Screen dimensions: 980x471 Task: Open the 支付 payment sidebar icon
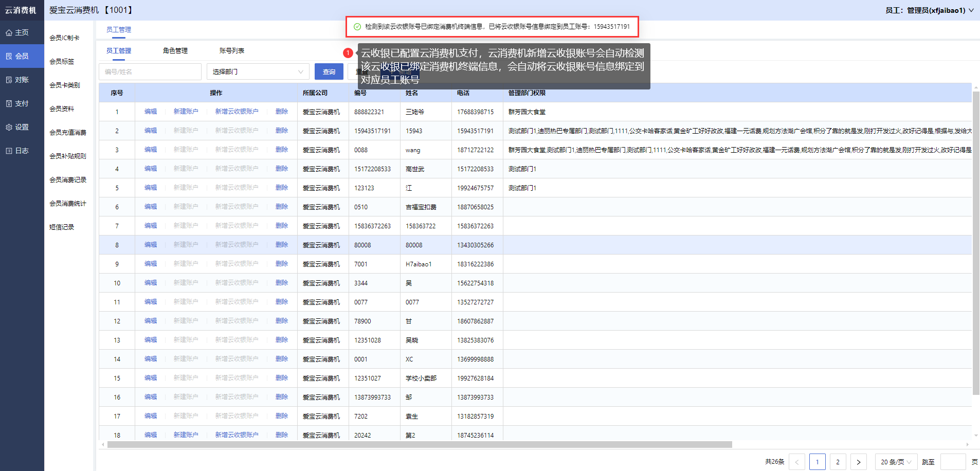(x=9, y=104)
